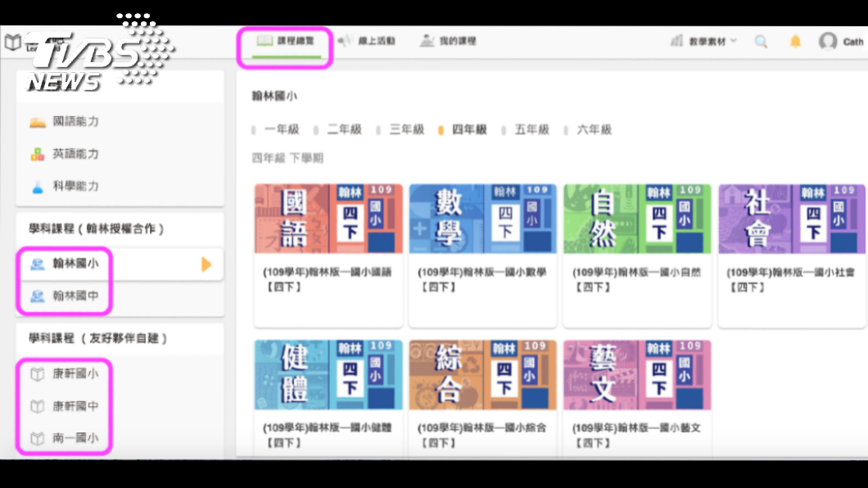The image size is (868, 488).
Task: Click the orange arrow next to 翰林國小
Action: click(206, 264)
